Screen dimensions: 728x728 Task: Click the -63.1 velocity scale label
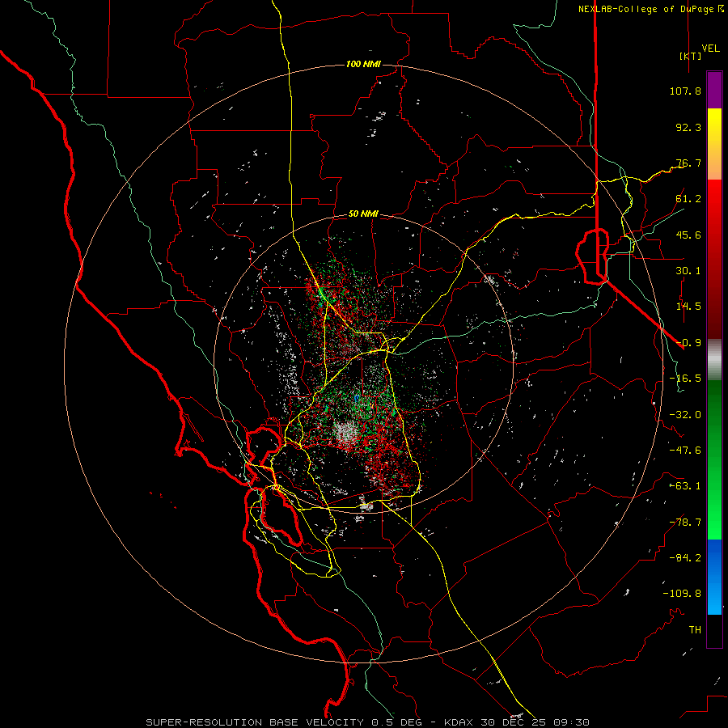tap(685, 486)
